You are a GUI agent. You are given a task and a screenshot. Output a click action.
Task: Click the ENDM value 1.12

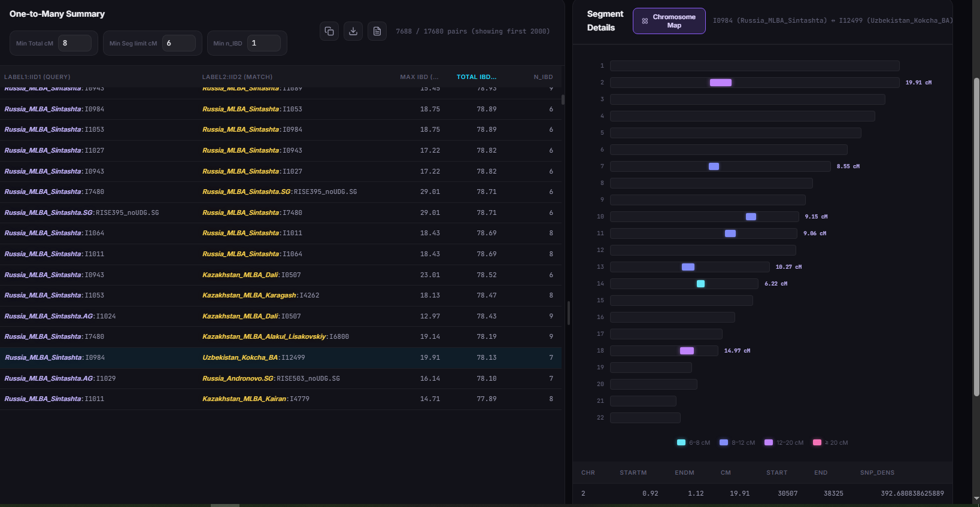coord(696,494)
